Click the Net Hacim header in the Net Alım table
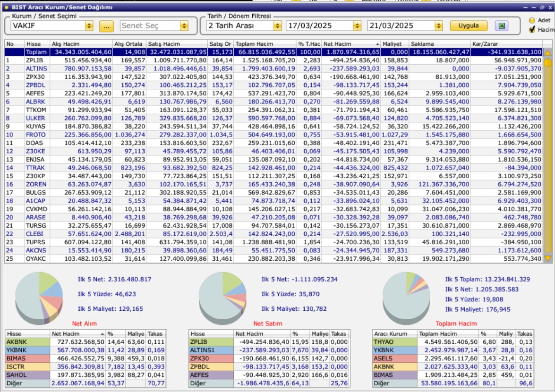555x392 pixels. (78, 333)
